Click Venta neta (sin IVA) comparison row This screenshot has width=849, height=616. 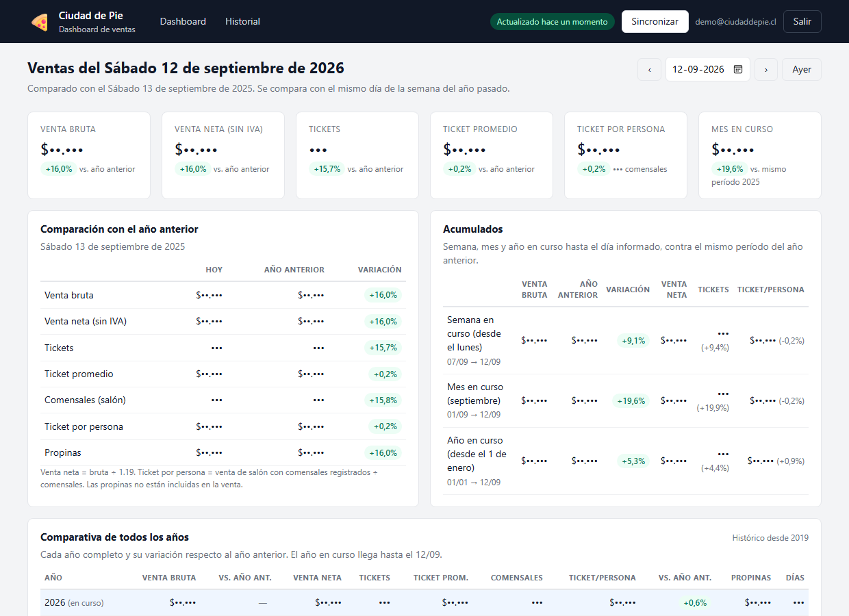[x=223, y=321]
